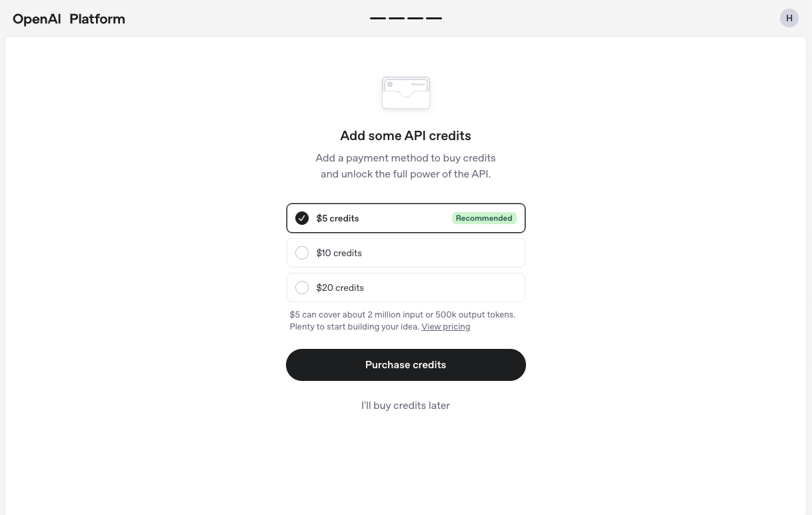
Task: Click the Platform label in header
Action: (x=97, y=19)
